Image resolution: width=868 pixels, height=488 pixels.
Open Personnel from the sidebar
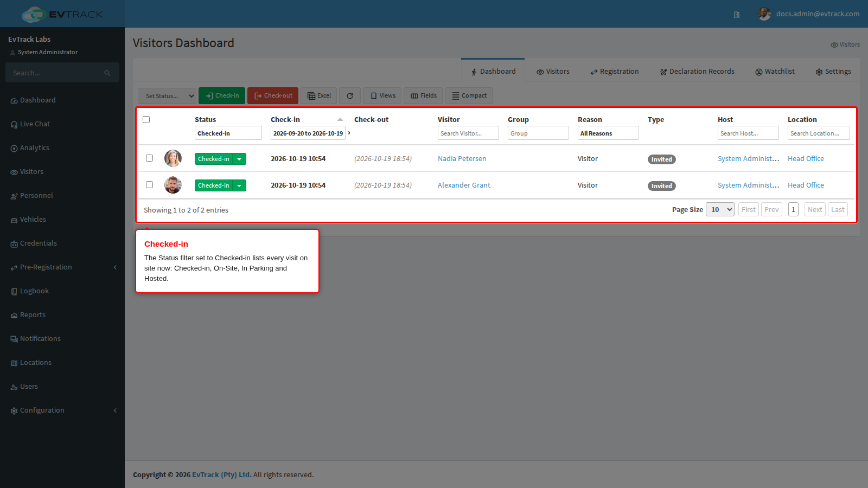coord(36,196)
